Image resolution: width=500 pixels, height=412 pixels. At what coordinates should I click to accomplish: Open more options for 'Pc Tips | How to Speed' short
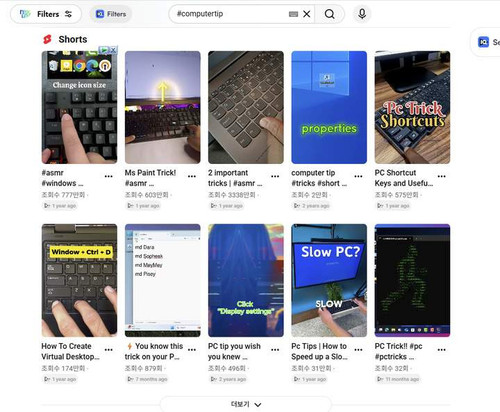(358, 350)
